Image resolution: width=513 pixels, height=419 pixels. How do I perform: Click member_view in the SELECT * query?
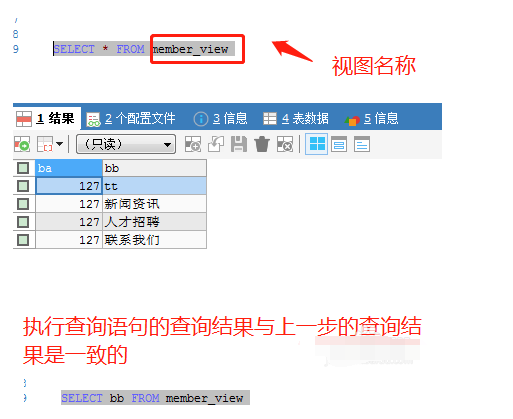click(190, 49)
